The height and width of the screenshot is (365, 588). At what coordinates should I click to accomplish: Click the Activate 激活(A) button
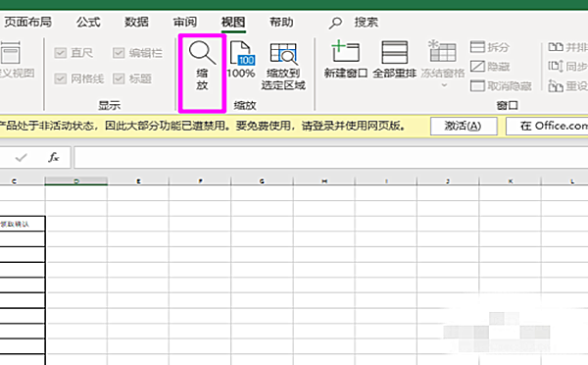(x=464, y=127)
